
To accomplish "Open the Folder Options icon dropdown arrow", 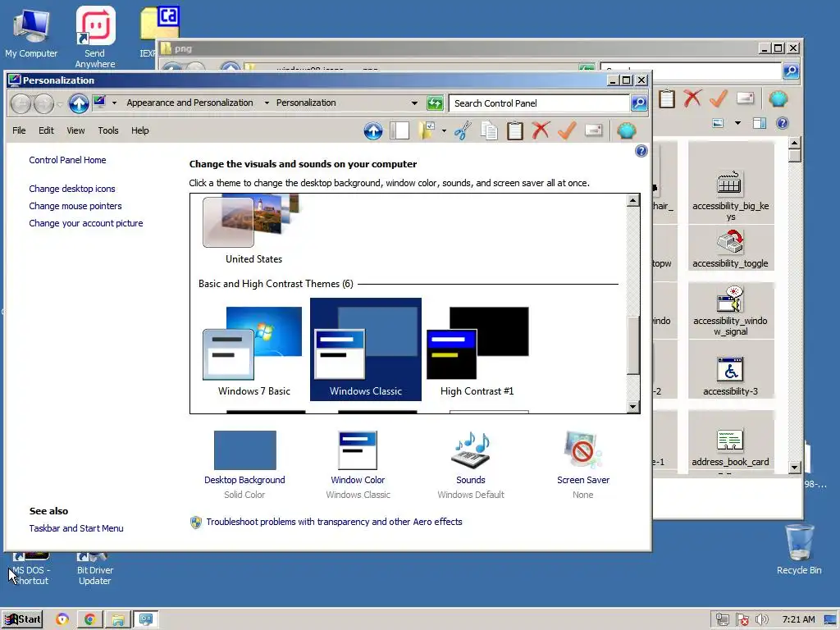I will 444,130.
